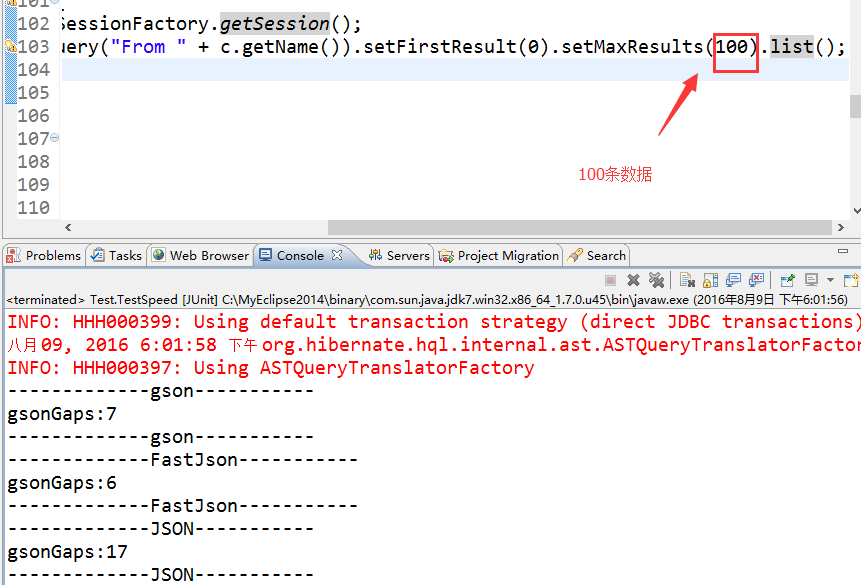Open the Display Selected Console dropdown arrow

pyautogui.click(x=830, y=280)
